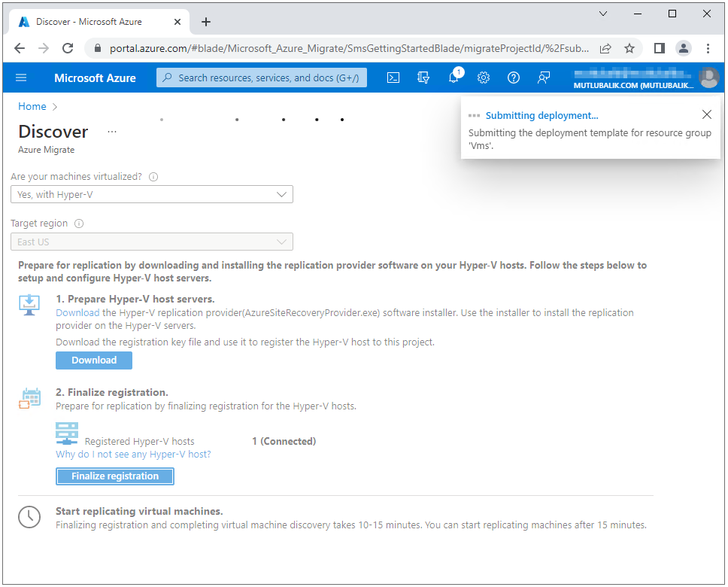Open the Directories and subscriptions filter

coord(423,78)
